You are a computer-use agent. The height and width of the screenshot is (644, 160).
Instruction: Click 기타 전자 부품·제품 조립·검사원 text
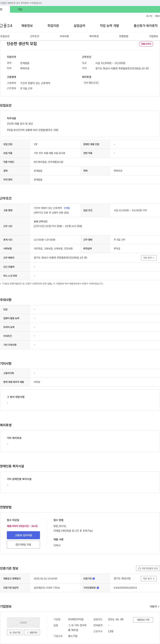[x=49, y=153]
